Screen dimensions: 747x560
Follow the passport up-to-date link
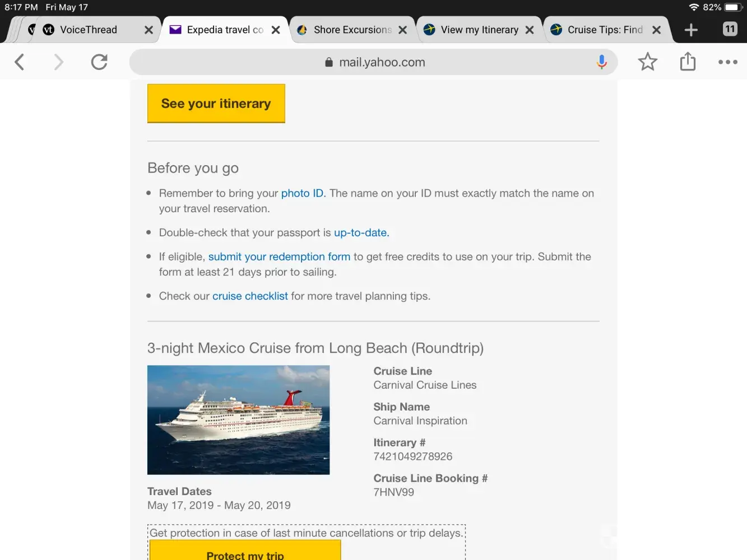pyautogui.click(x=361, y=232)
